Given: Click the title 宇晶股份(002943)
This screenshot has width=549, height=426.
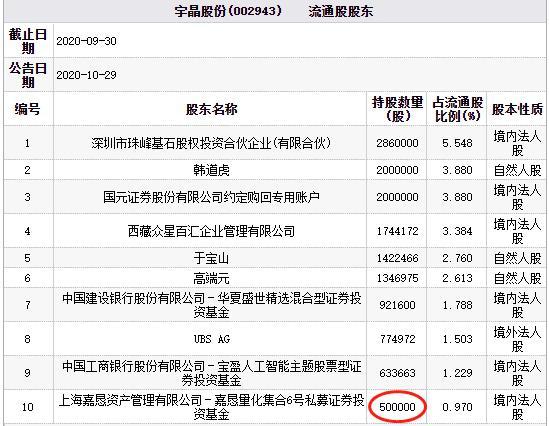Looking at the screenshot, I should (x=228, y=12).
